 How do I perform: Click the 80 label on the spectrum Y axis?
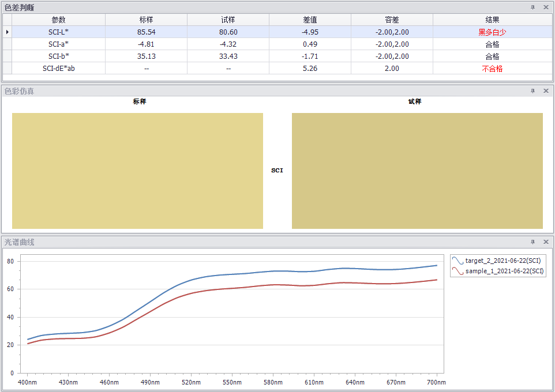click(x=10, y=261)
